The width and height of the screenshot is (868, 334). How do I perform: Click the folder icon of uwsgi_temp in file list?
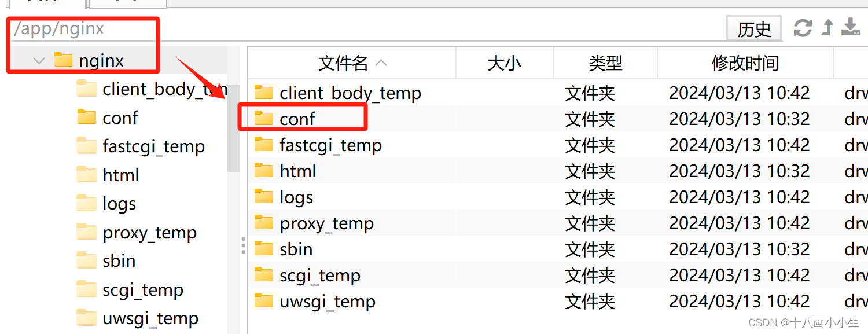[x=264, y=300]
